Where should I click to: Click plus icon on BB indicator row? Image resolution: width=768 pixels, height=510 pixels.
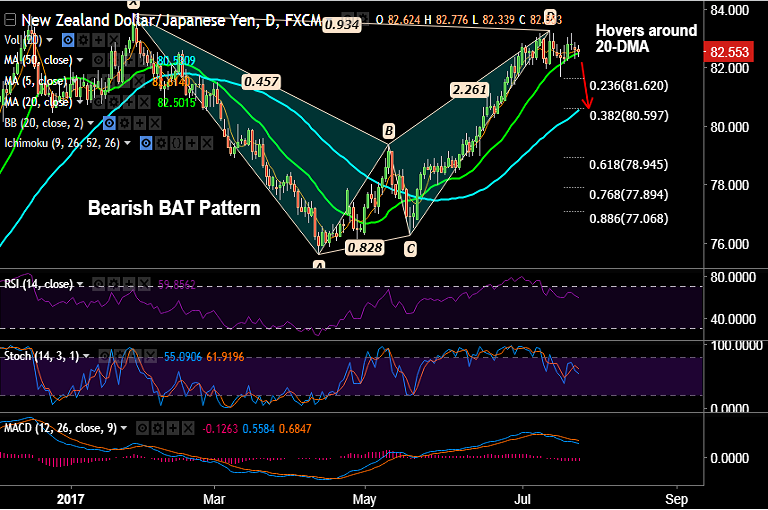(140, 123)
